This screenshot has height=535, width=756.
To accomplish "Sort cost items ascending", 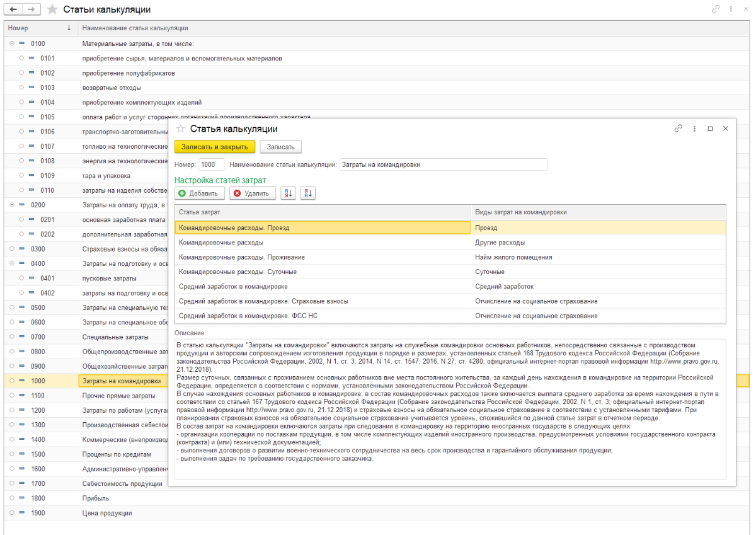I will click(x=288, y=193).
